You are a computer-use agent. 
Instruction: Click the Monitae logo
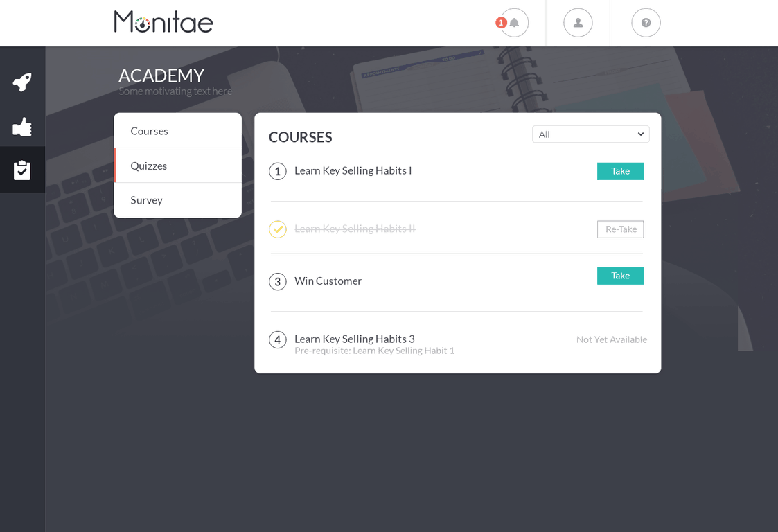coord(163,22)
